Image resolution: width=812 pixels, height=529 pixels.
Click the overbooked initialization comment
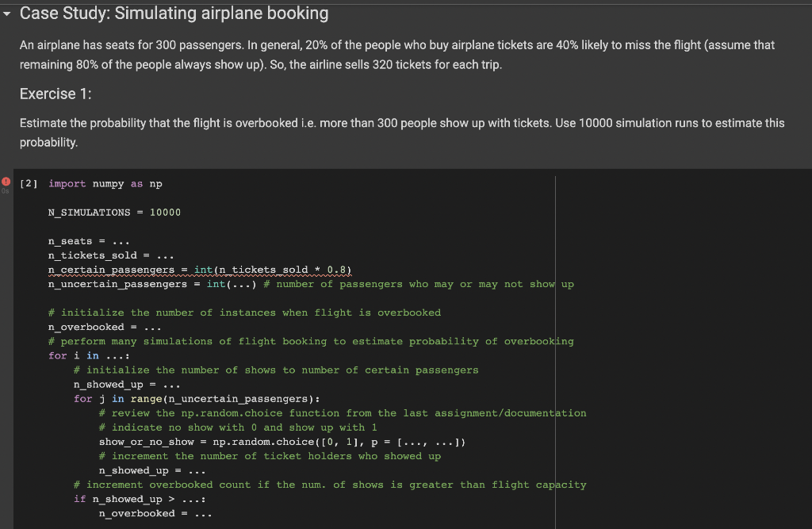pyautogui.click(x=244, y=312)
